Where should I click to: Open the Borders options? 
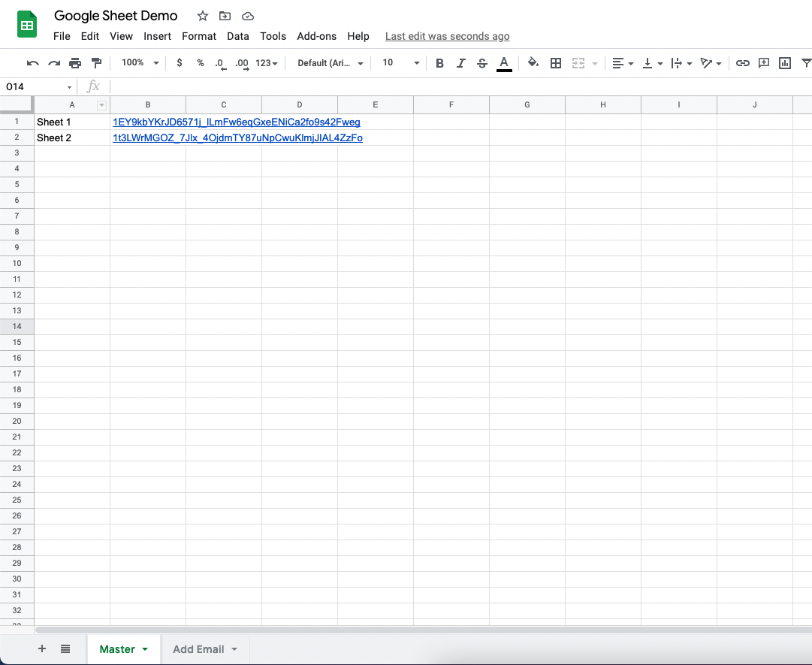[x=555, y=63]
